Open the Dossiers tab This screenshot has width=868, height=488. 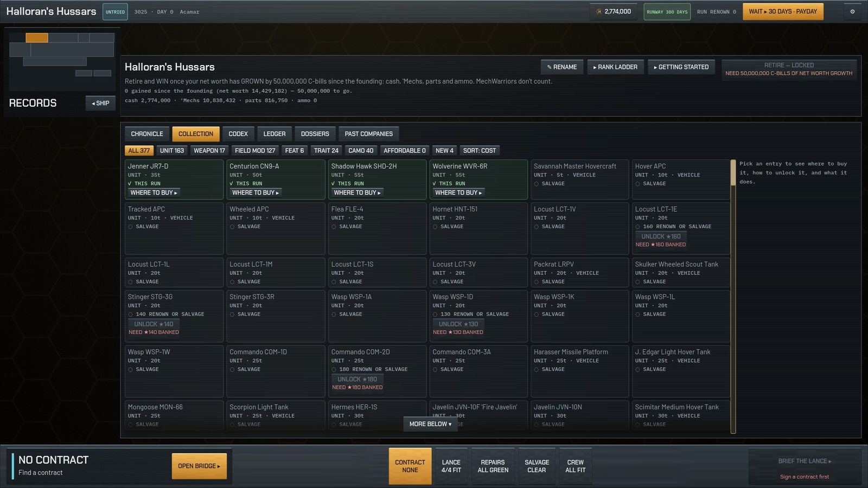point(315,134)
